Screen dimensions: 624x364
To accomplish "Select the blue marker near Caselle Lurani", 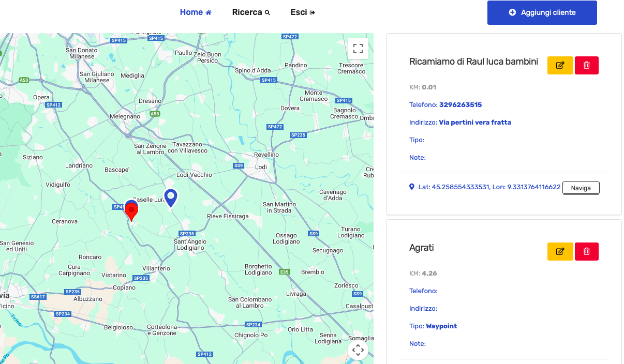I will [171, 198].
